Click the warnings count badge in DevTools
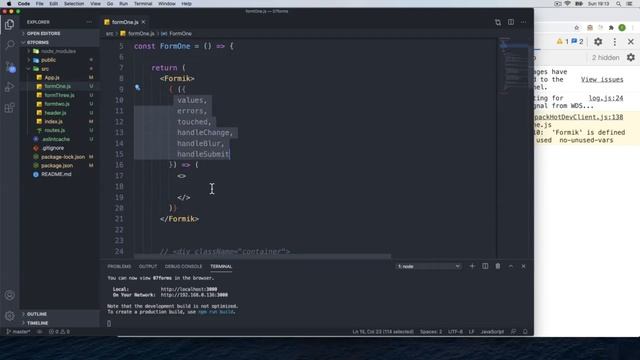This screenshot has width=640, height=360. click(x=562, y=42)
